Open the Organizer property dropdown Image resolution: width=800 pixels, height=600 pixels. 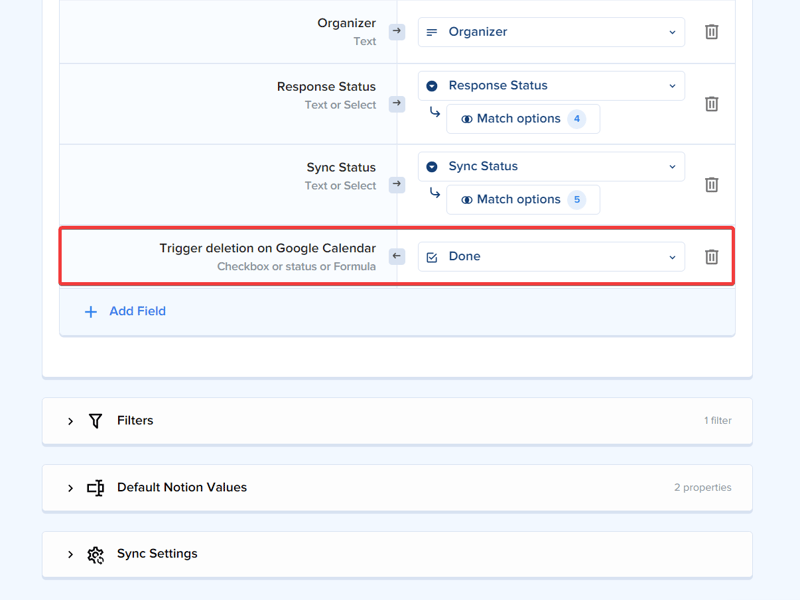click(550, 31)
